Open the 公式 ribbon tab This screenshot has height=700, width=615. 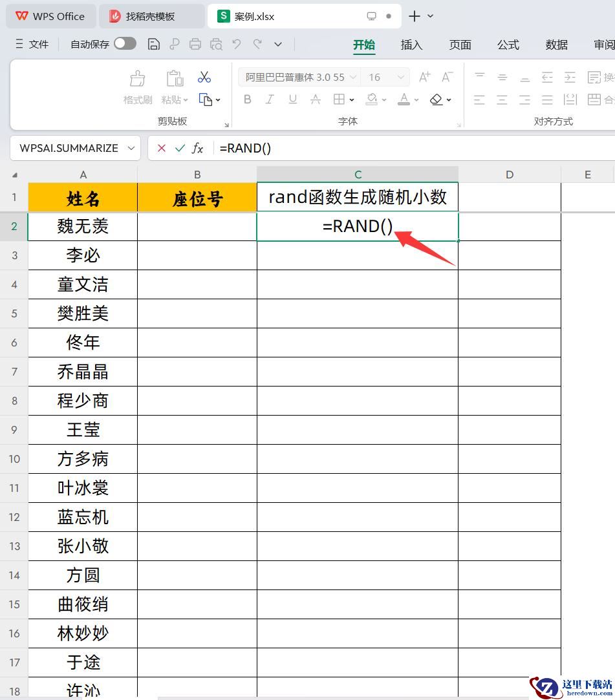508,45
